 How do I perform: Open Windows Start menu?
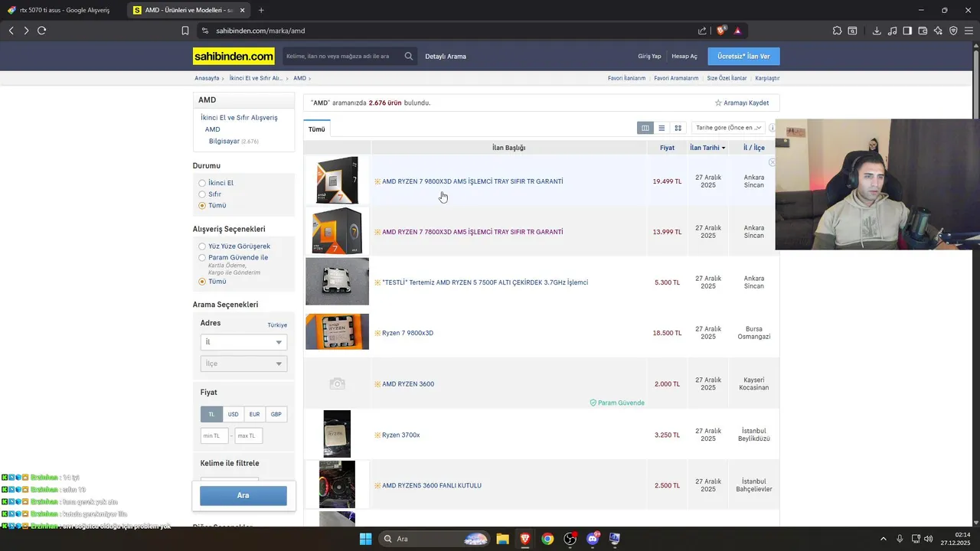pos(365,539)
